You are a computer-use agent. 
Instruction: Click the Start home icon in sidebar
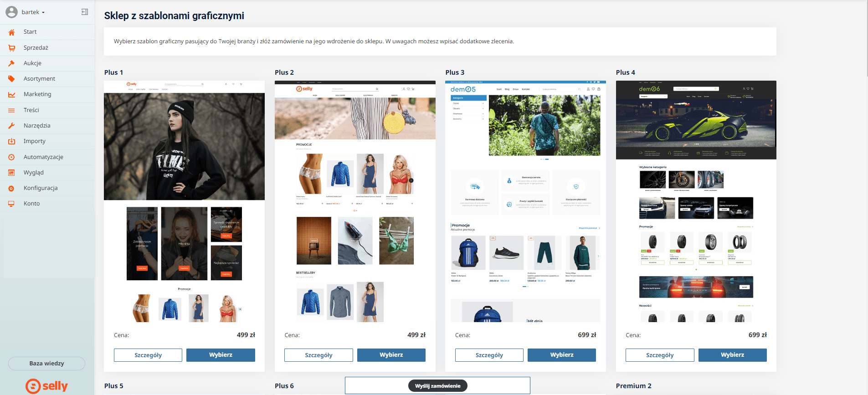[x=12, y=32]
